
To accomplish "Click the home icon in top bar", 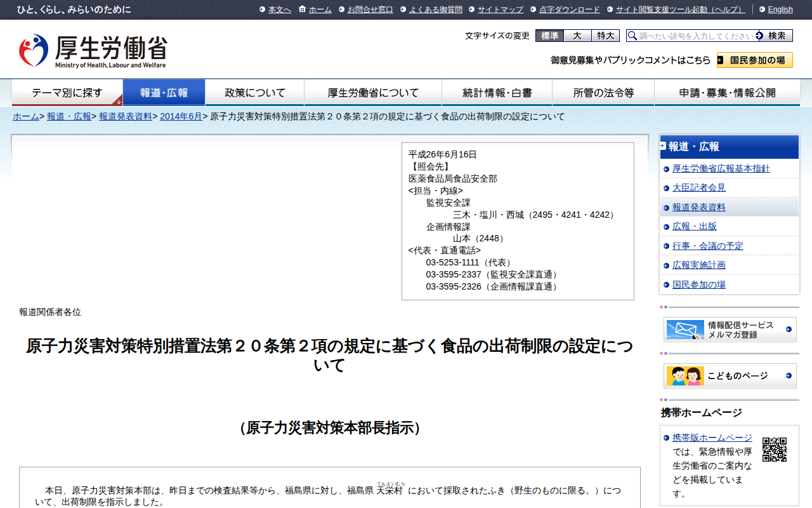I will point(303,9).
